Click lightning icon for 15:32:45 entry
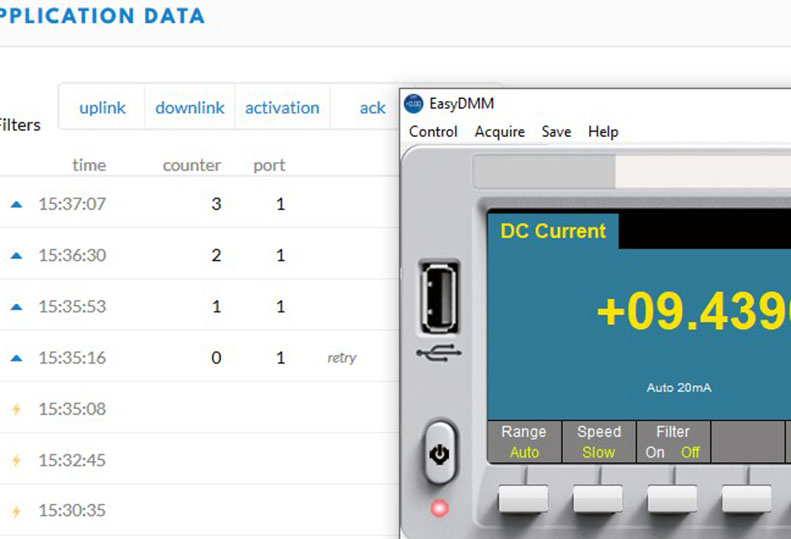The width and height of the screenshot is (791, 539). pos(16,461)
